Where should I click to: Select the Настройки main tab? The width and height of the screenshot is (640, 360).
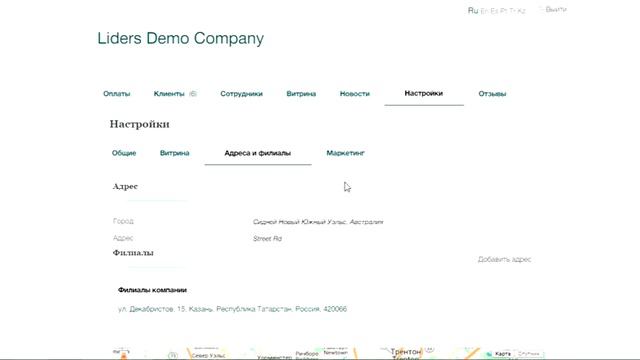[x=424, y=93]
